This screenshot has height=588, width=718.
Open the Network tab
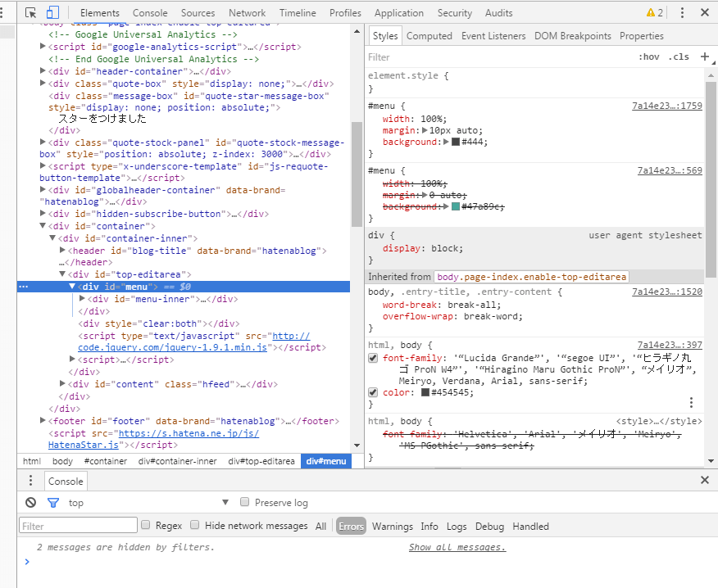point(248,13)
